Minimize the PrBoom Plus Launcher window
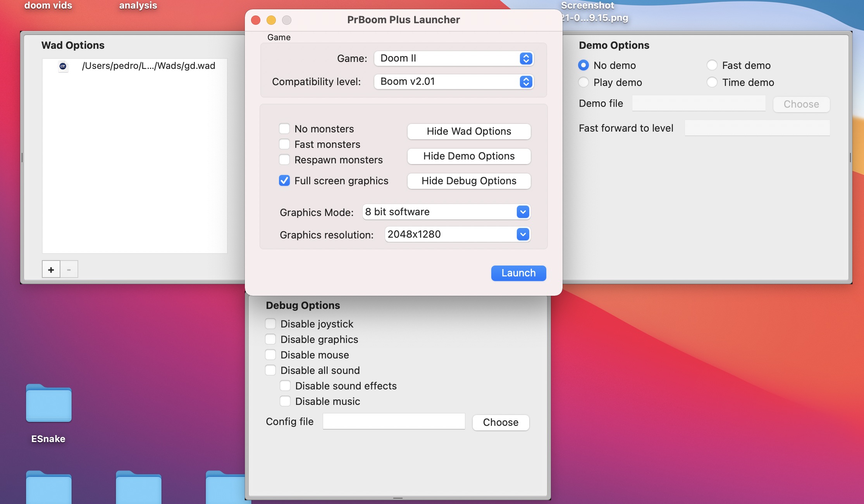The height and width of the screenshot is (504, 864). pos(271,20)
